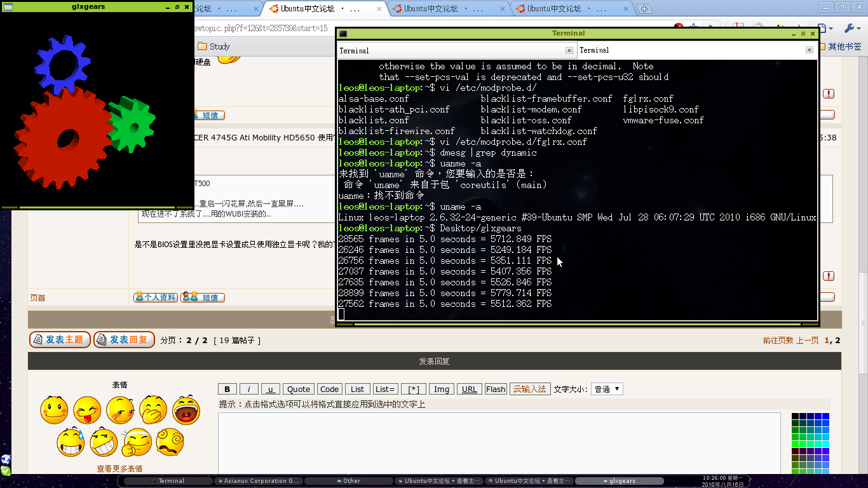Click the 云输入法 button
Image resolution: width=868 pixels, height=488 pixels.
[530, 389]
